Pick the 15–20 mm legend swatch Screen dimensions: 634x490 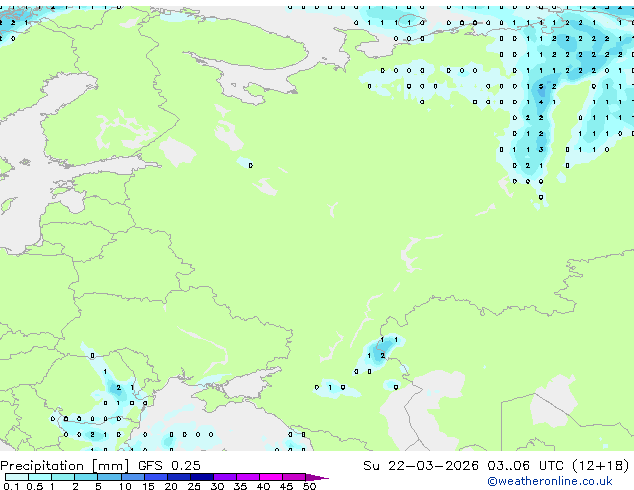click(156, 477)
